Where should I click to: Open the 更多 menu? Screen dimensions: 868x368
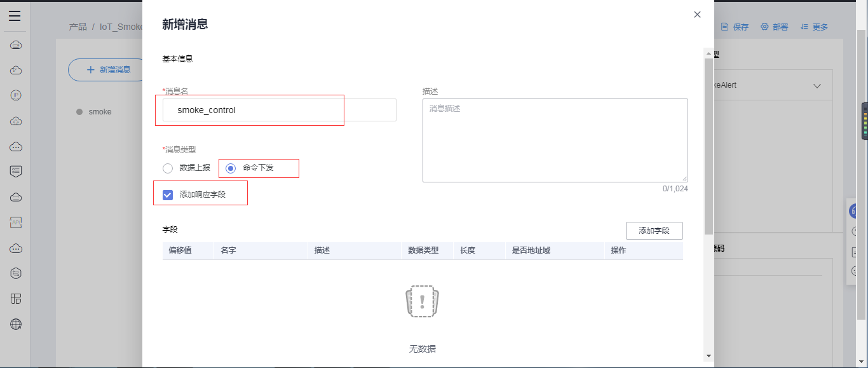pos(814,27)
